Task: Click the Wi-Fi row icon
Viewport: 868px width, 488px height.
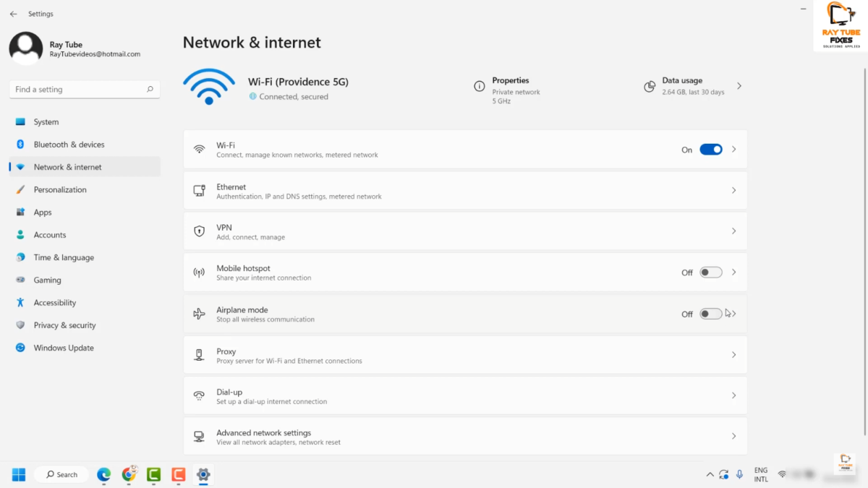Action: tap(199, 150)
